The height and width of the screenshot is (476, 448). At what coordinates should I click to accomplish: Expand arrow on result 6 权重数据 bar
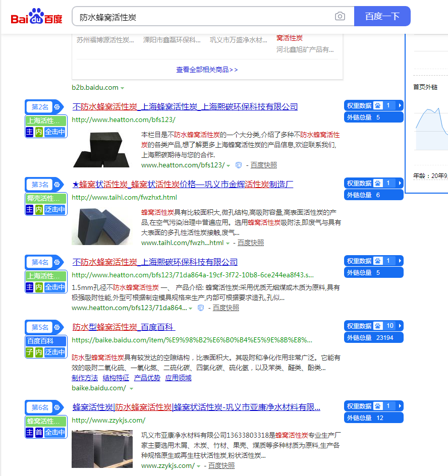[400, 406]
